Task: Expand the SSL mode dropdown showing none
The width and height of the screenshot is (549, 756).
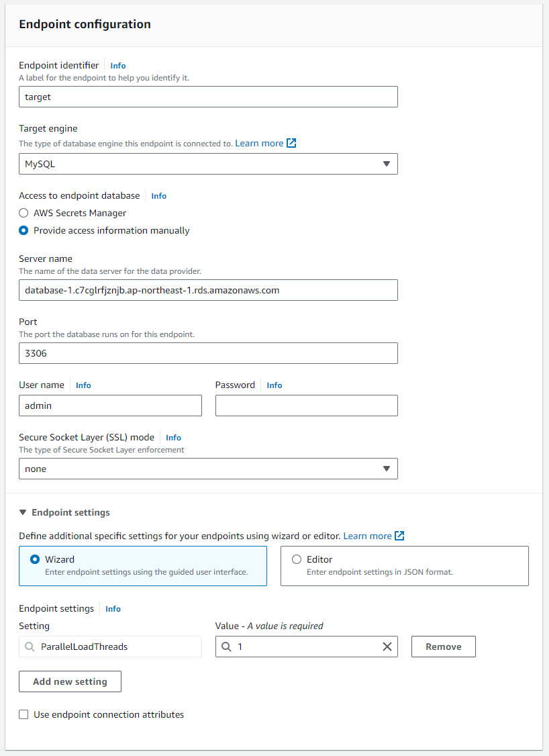Action: coord(208,469)
